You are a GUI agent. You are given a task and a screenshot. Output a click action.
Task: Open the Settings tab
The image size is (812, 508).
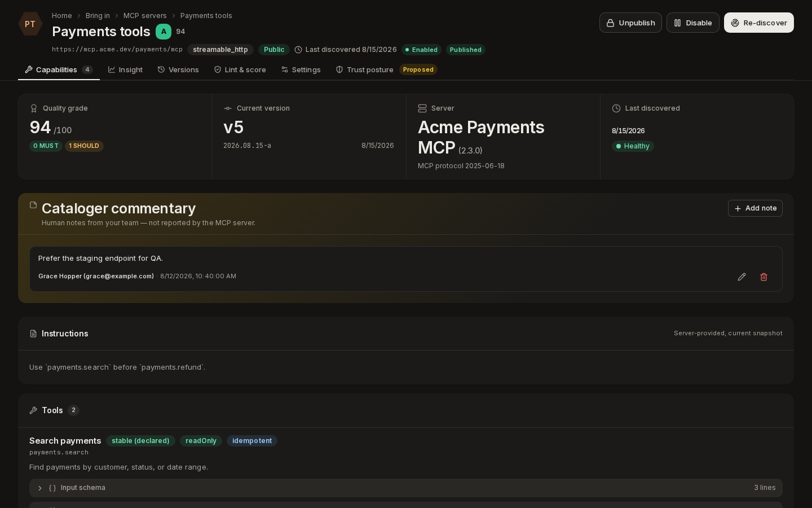pyautogui.click(x=301, y=70)
